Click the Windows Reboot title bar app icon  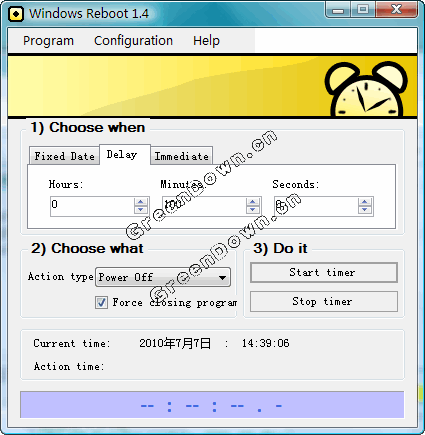pyautogui.click(x=16, y=14)
